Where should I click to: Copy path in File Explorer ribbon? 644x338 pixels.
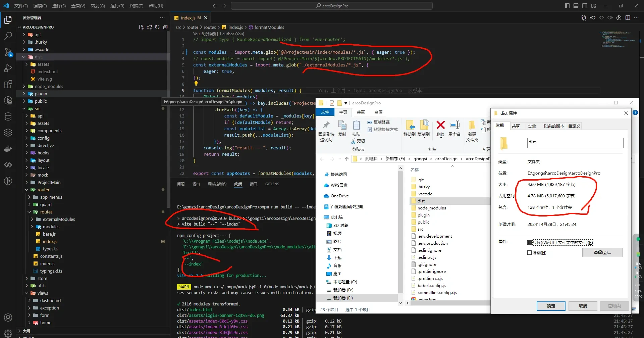[x=378, y=122]
